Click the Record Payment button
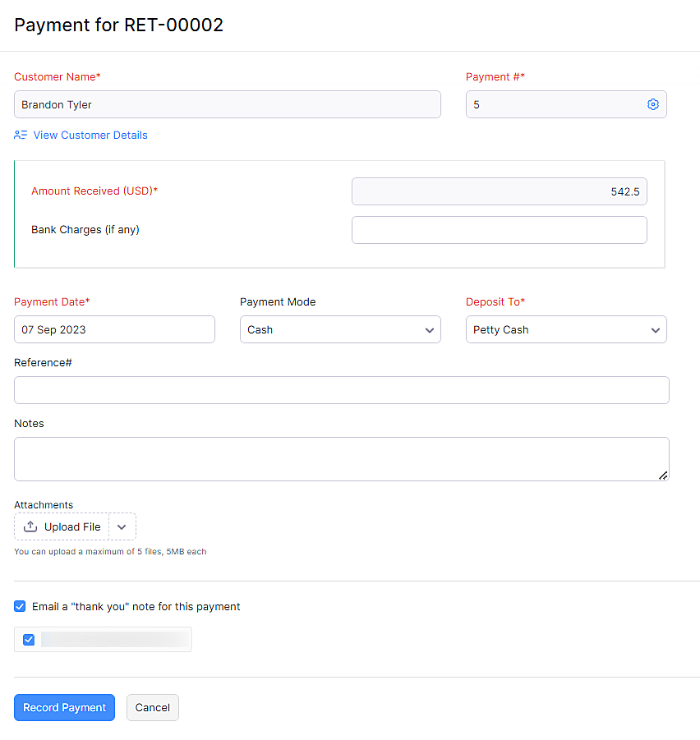 point(64,707)
